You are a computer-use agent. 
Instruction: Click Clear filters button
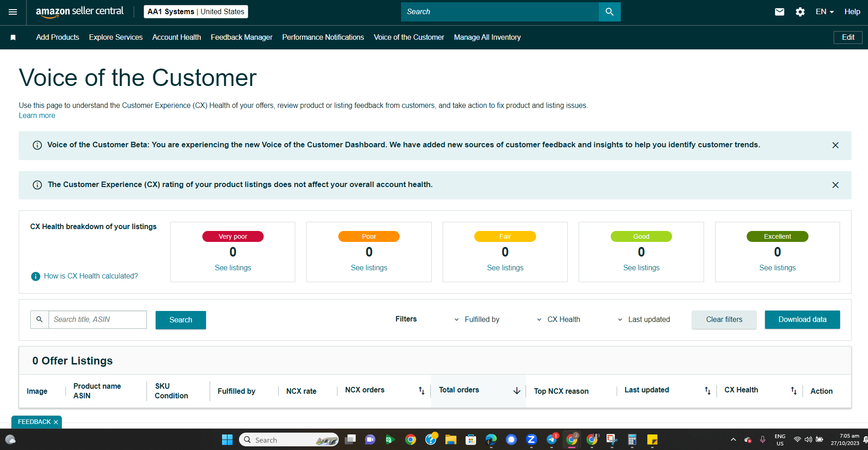coord(724,320)
